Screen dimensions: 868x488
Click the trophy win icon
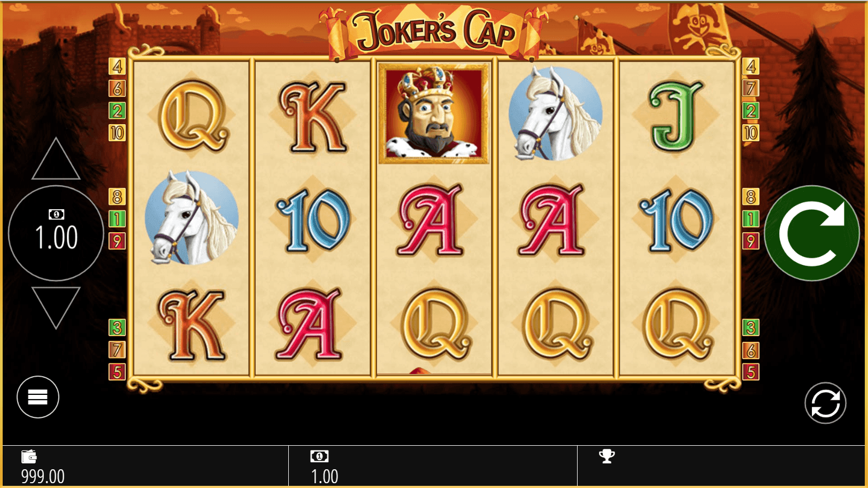[x=607, y=456]
